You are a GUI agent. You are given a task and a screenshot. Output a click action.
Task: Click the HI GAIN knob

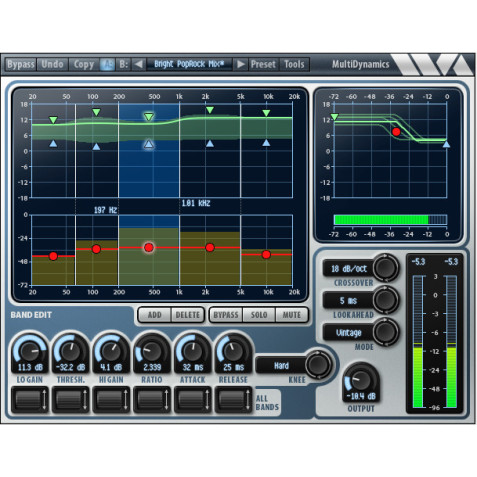111,352
